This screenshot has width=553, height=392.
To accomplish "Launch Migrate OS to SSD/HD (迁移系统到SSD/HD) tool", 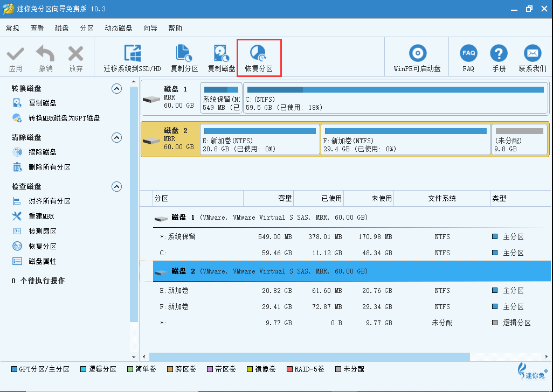I will click(x=132, y=59).
